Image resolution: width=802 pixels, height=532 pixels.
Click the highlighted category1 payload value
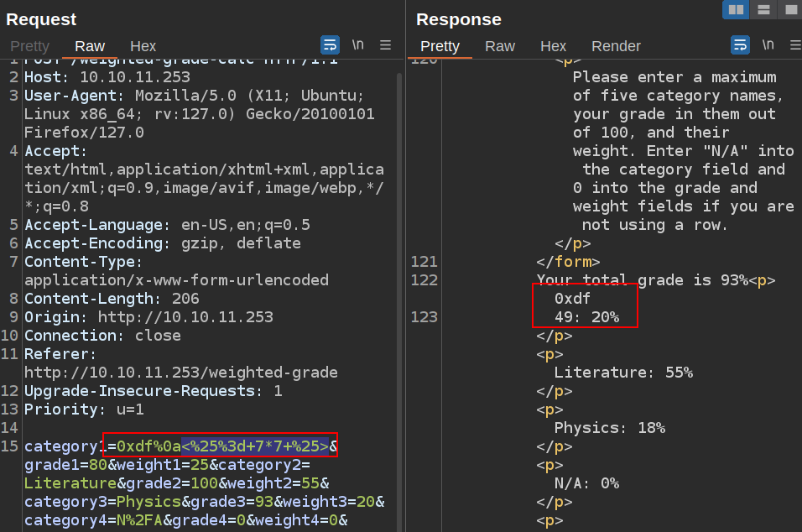(x=222, y=446)
